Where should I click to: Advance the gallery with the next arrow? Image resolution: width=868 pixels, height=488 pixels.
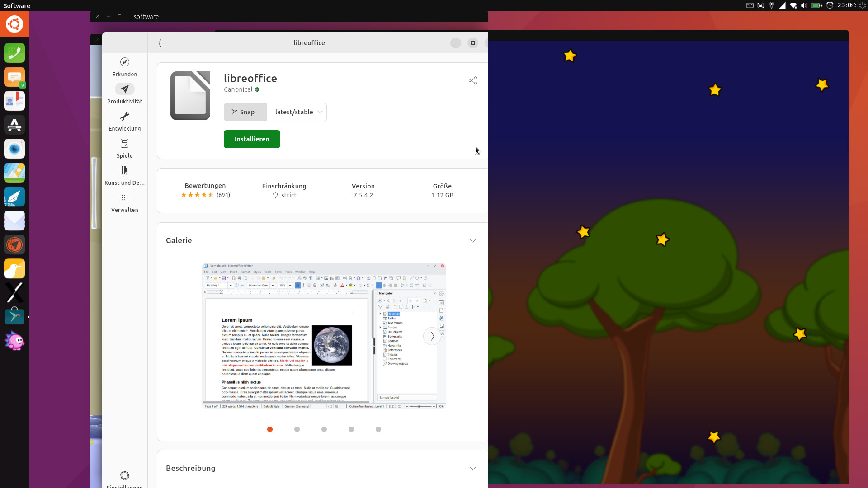pyautogui.click(x=432, y=336)
